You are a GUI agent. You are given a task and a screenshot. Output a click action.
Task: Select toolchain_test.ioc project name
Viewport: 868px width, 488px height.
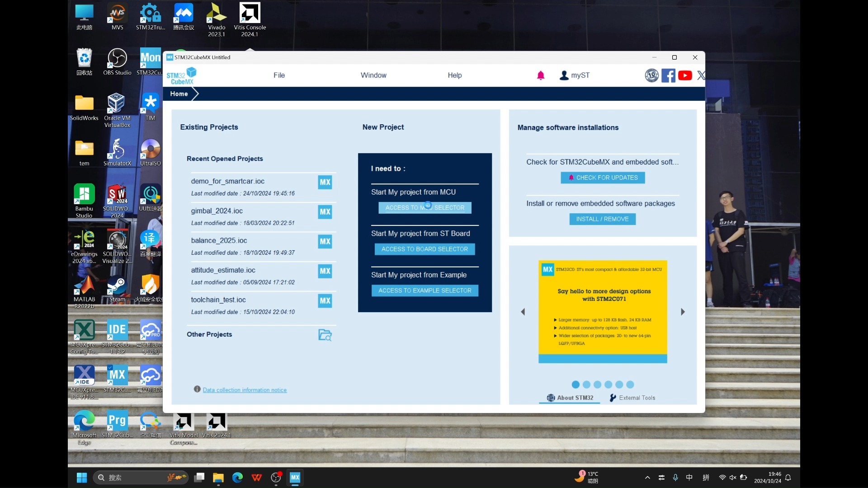pyautogui.click(x=218, y=300)
